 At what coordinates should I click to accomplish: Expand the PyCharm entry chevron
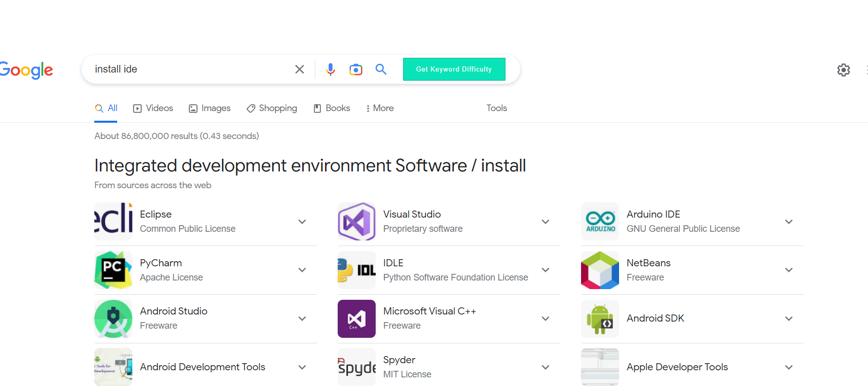tap(302, 270)
